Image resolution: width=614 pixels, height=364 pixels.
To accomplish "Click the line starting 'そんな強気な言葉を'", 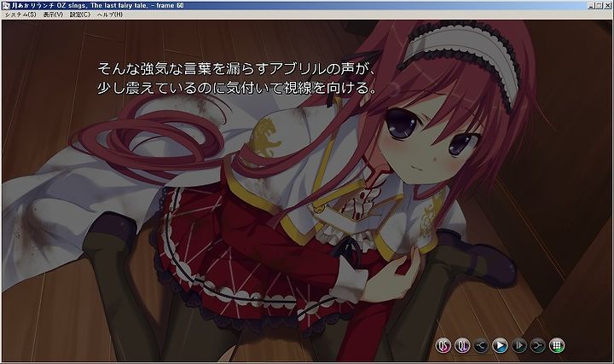I will coord(237,69).
